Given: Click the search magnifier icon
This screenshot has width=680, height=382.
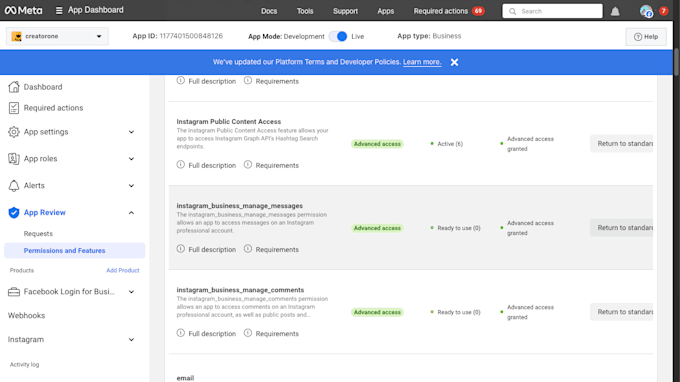Looking at the screenshot, I should 512,11.
